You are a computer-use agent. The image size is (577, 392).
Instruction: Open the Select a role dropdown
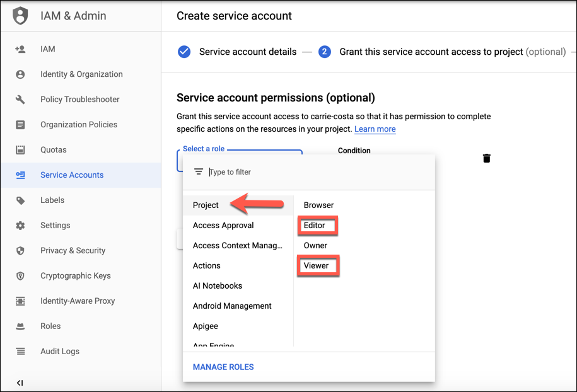[240, 160]
